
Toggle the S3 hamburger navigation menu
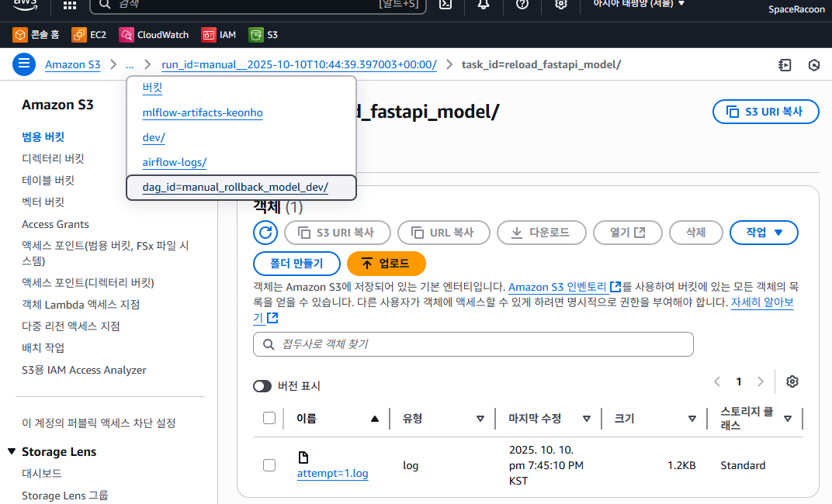tap(24, 64)
